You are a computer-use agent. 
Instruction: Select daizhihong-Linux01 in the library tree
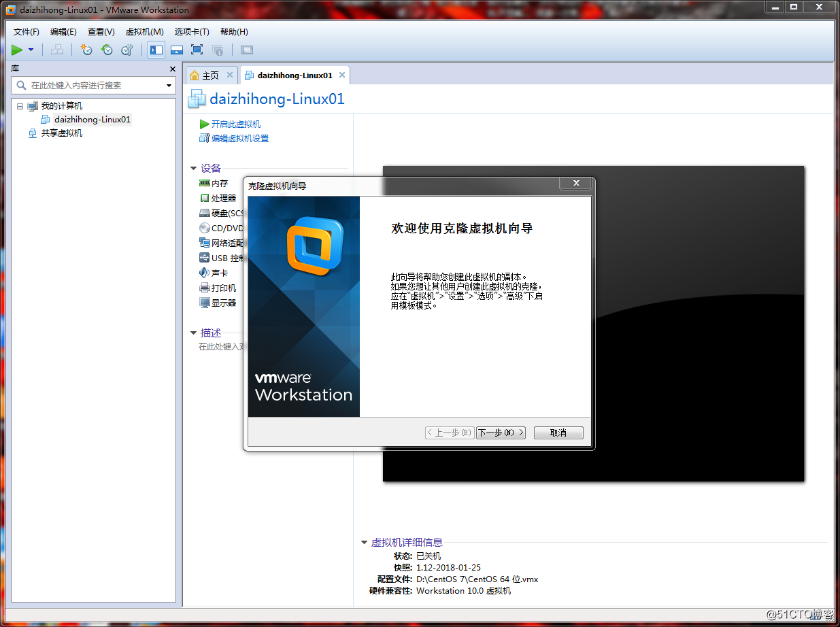coord(93,120)
